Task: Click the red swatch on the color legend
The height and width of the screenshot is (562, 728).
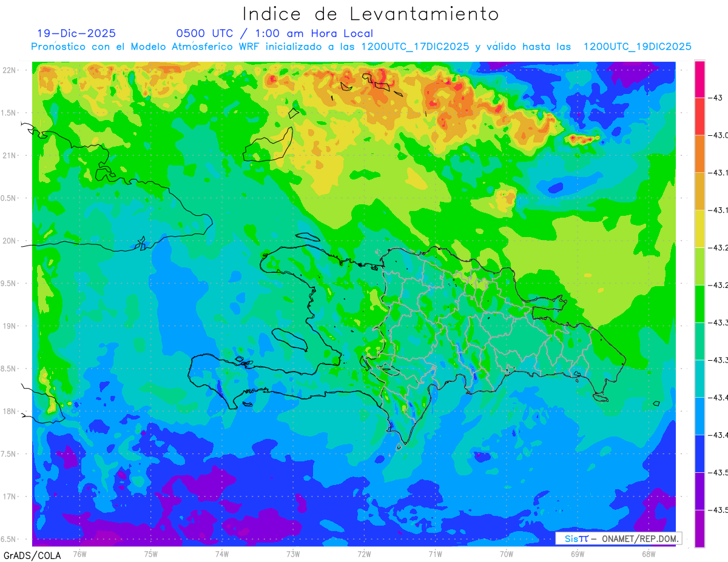Action: pos(699,116)
